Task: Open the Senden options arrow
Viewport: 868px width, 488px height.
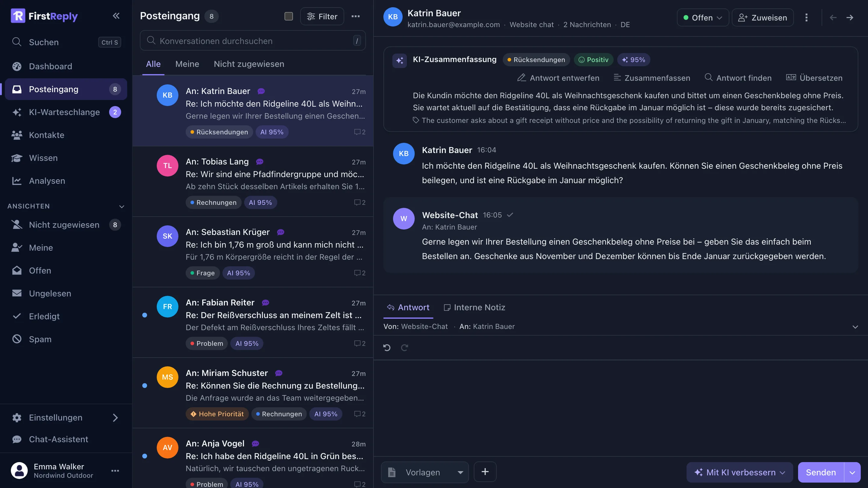Action: (x=852, y=472)
